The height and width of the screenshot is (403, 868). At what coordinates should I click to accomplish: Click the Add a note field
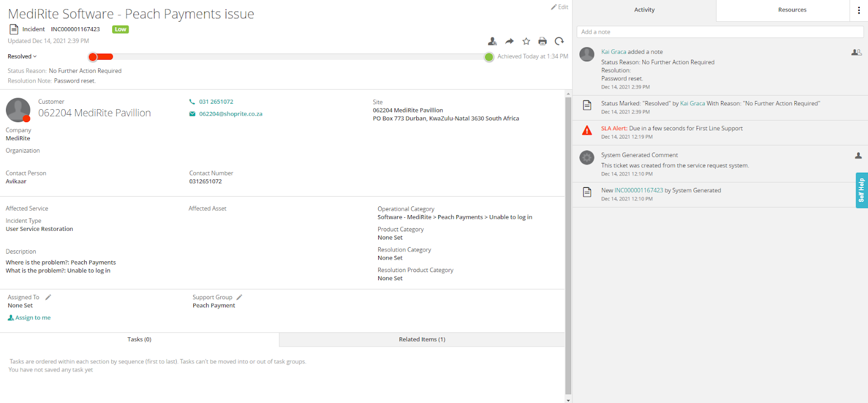[x=720, y=32]
